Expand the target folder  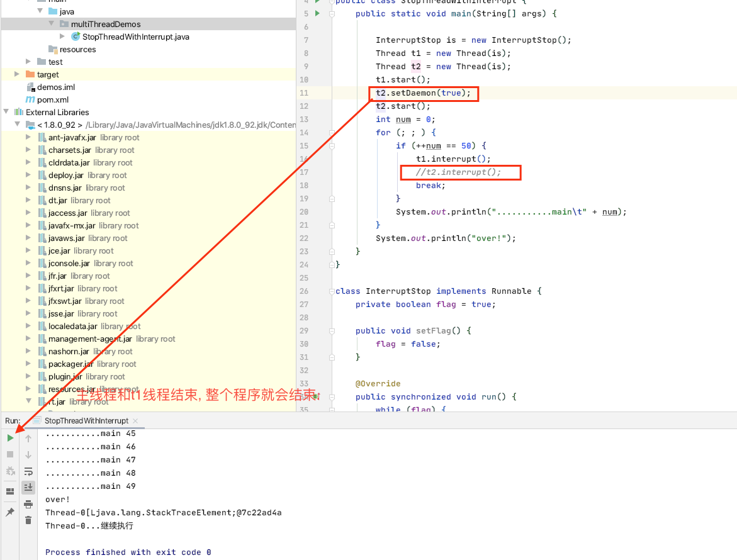[18, 74]
